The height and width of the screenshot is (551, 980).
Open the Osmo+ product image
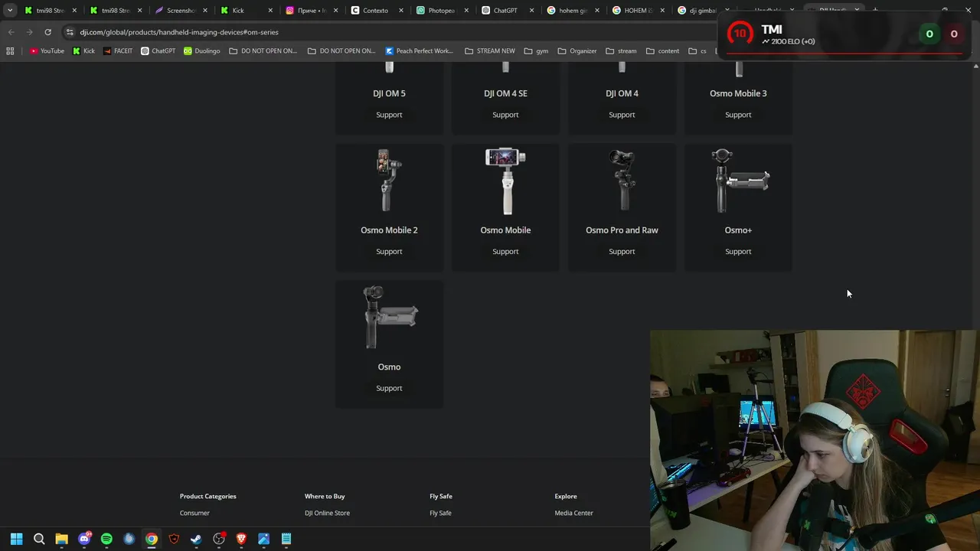[x=739, y=181]
